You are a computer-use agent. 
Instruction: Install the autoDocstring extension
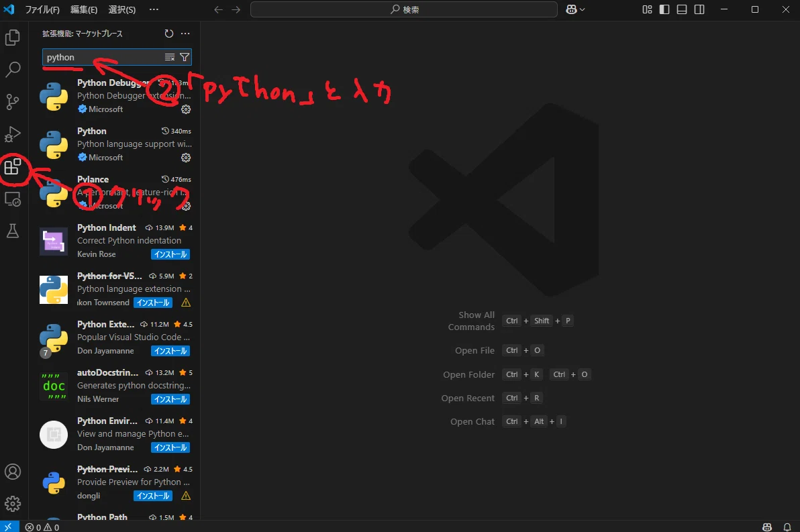pos(170,399)
